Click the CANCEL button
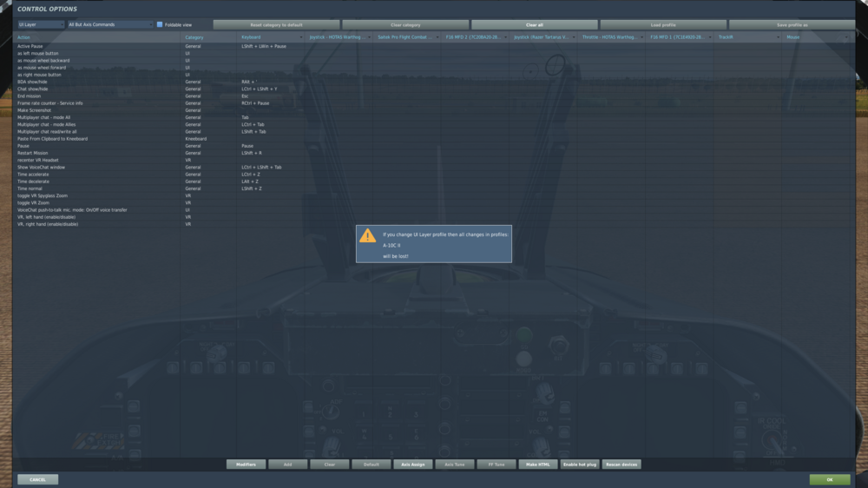 [37, 479]
